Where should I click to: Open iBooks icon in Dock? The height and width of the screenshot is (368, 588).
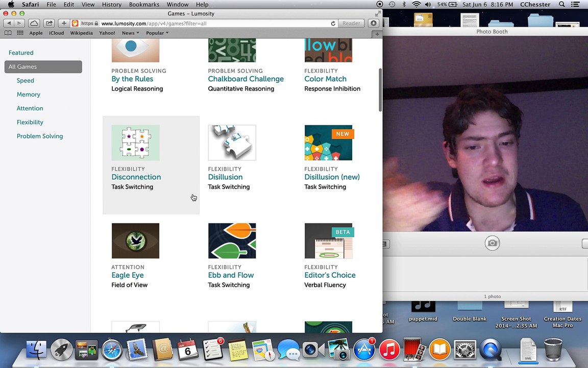(439, 350)
